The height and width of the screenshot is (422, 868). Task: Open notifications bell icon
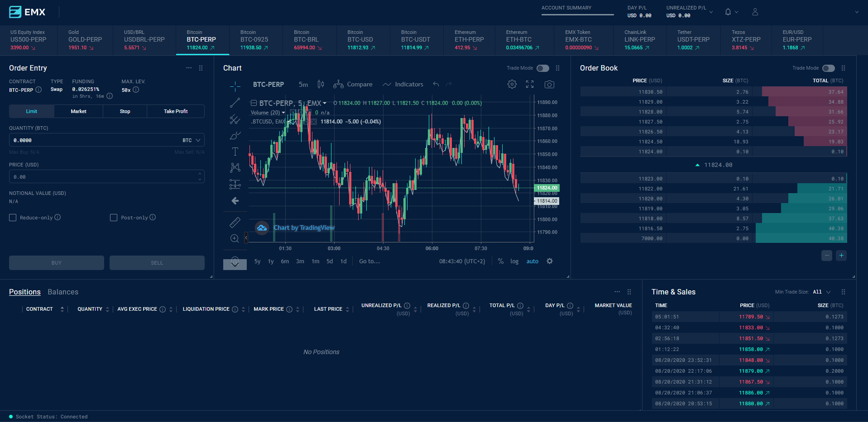pos(728,12)
